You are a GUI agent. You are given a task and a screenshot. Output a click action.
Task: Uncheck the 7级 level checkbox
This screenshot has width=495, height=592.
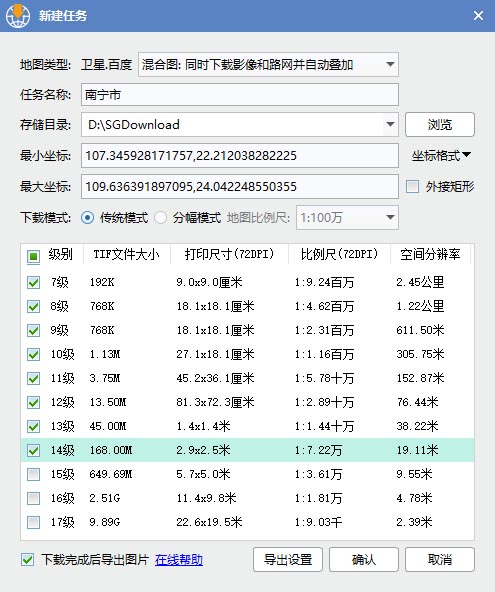pos(33,282)
